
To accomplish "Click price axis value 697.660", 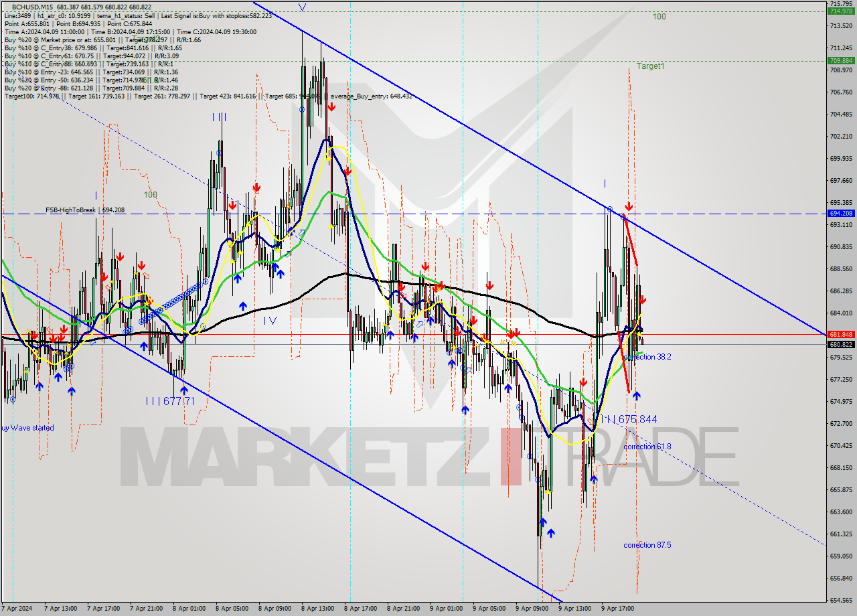I will click(841, 180).
